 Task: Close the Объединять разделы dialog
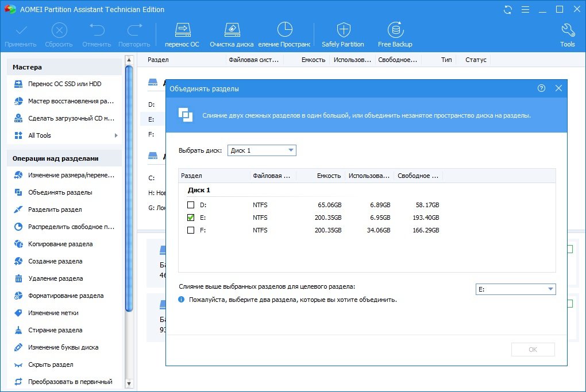(x=558, y=88)
